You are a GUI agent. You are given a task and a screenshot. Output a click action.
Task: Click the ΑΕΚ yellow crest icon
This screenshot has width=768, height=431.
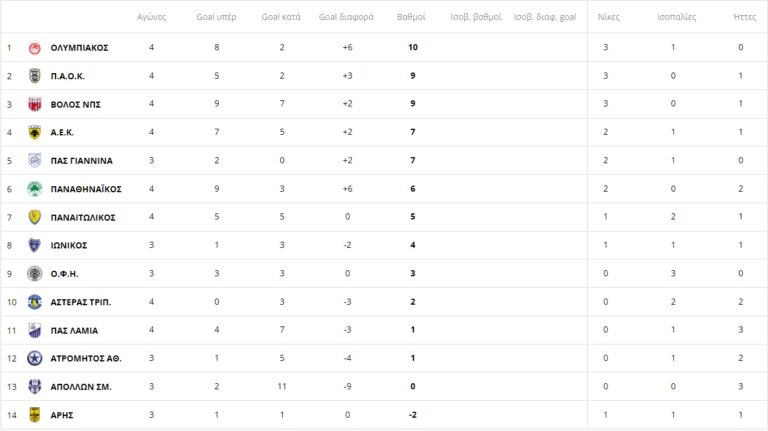point(34,132)
